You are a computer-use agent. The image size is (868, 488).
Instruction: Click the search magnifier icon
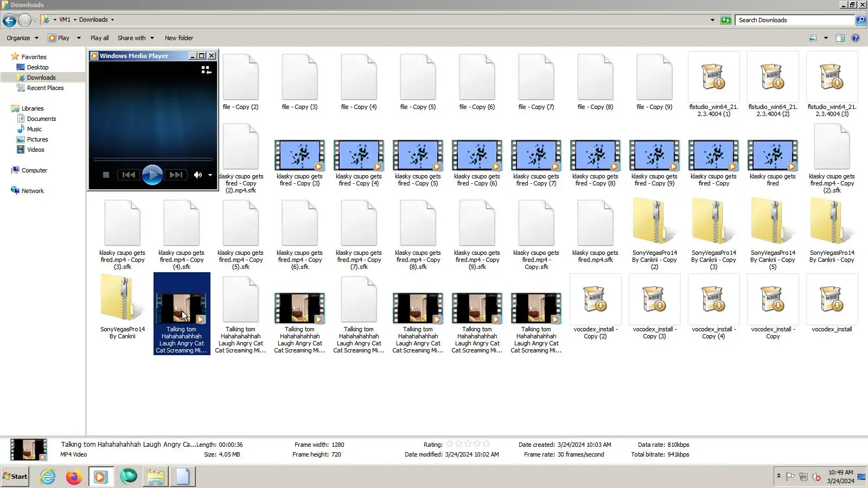[861, 20]
